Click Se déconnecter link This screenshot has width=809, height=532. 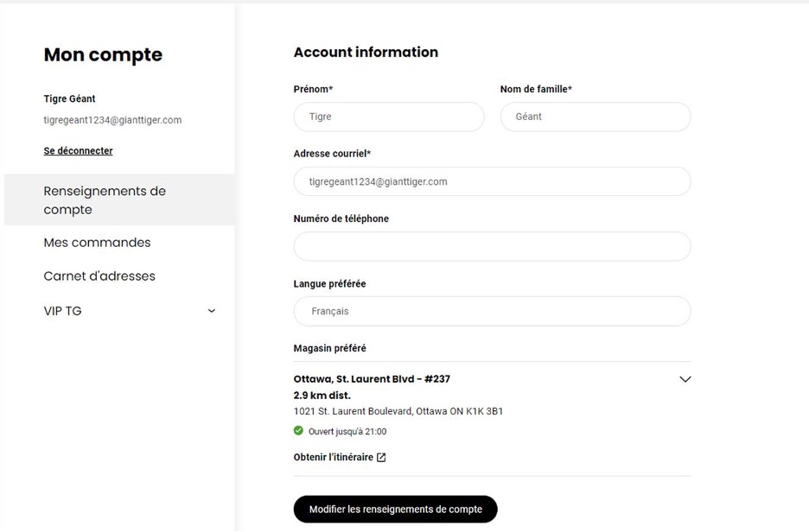coord(78,150)
